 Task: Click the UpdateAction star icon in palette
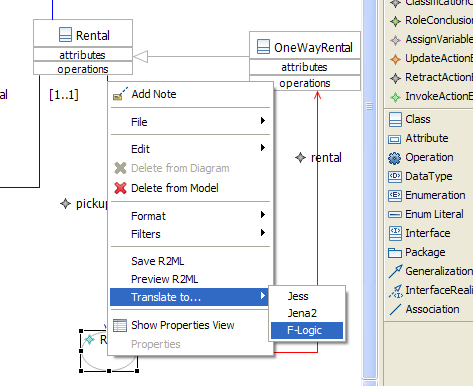click(x=395, y=59)
